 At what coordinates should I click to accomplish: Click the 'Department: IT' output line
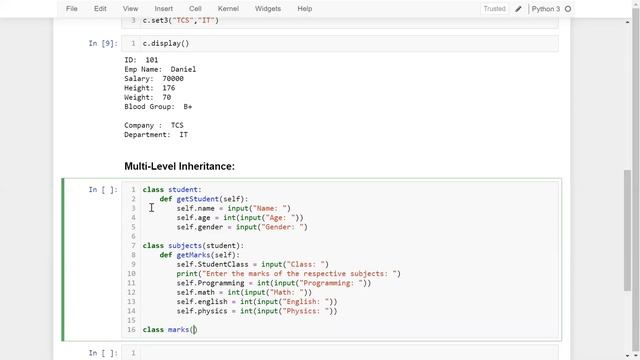click(156, 135)
